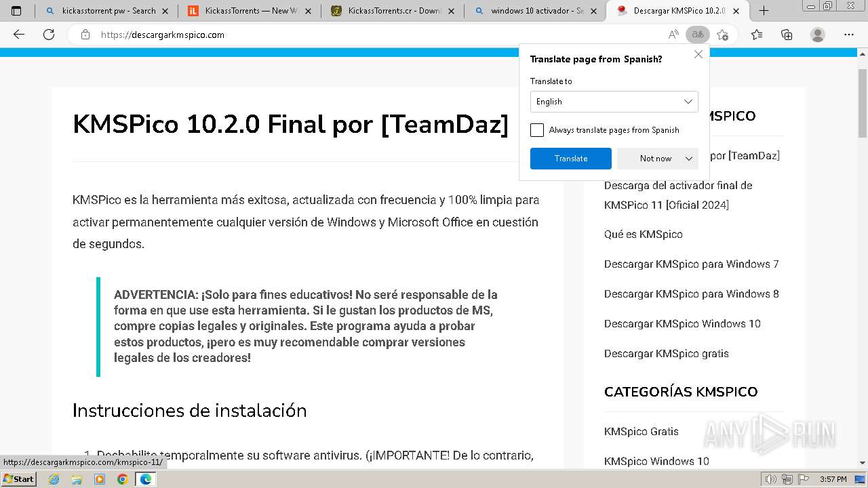Open Google Chrome from taskbar
868x488 pixels.
122,479
